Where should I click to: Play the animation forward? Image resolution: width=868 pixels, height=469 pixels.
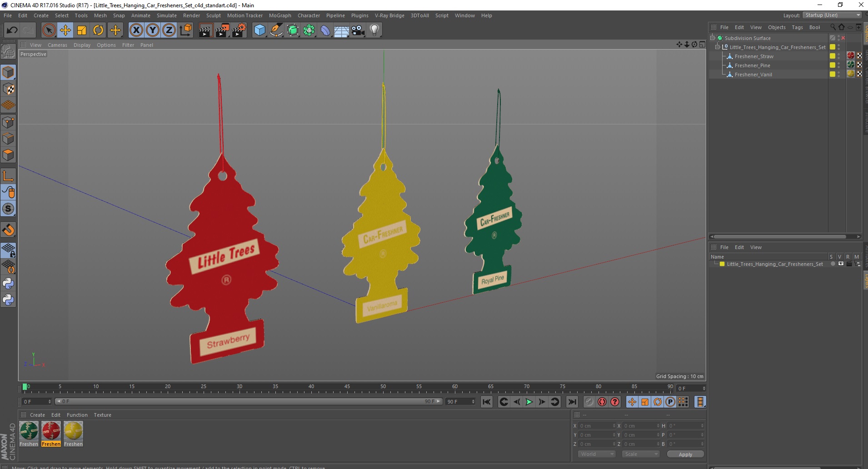529,402
